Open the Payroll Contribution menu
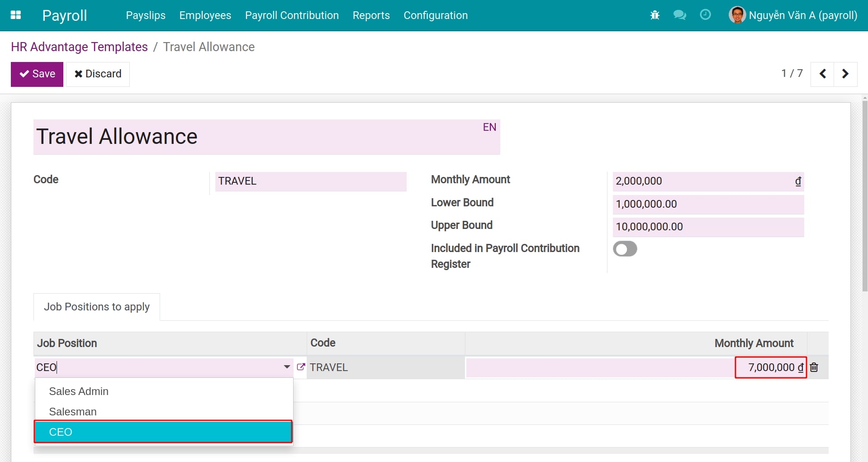Viewport: 868px width, 462px height. [x=292, y=15]
